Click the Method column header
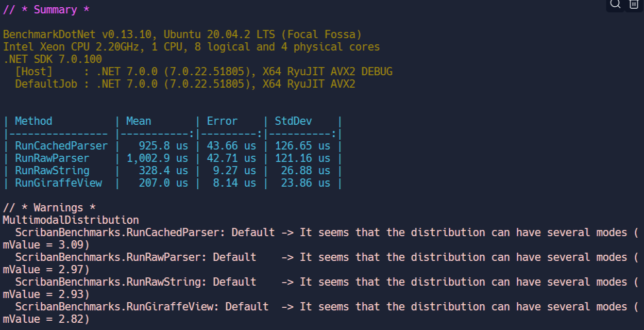This screenshot has height=330, width=644. coord(33,121)
